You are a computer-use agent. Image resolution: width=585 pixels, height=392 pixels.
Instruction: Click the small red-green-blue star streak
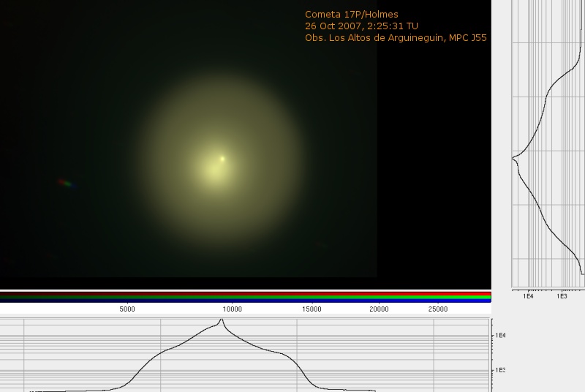pyautogui.click(x=67, y=183)
